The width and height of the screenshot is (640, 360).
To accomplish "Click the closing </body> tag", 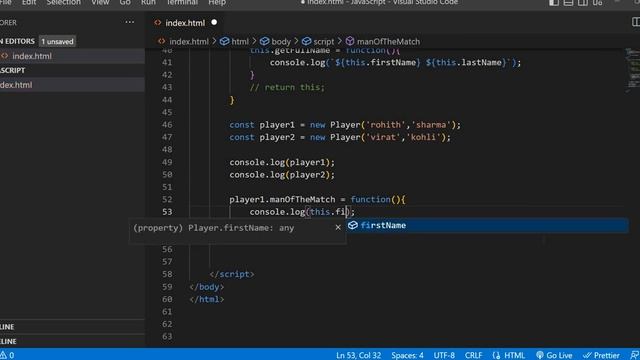I will (x=206, y=287).
